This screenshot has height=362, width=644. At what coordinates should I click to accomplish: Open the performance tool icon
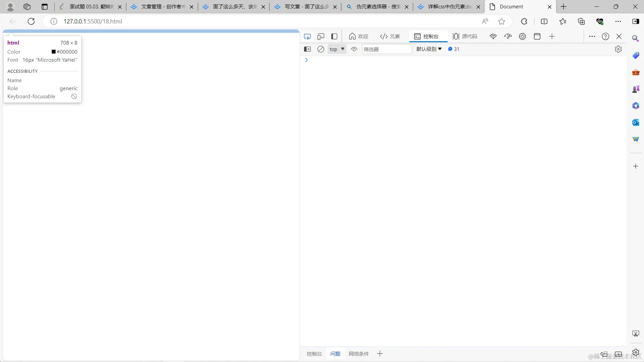point(508,37)
